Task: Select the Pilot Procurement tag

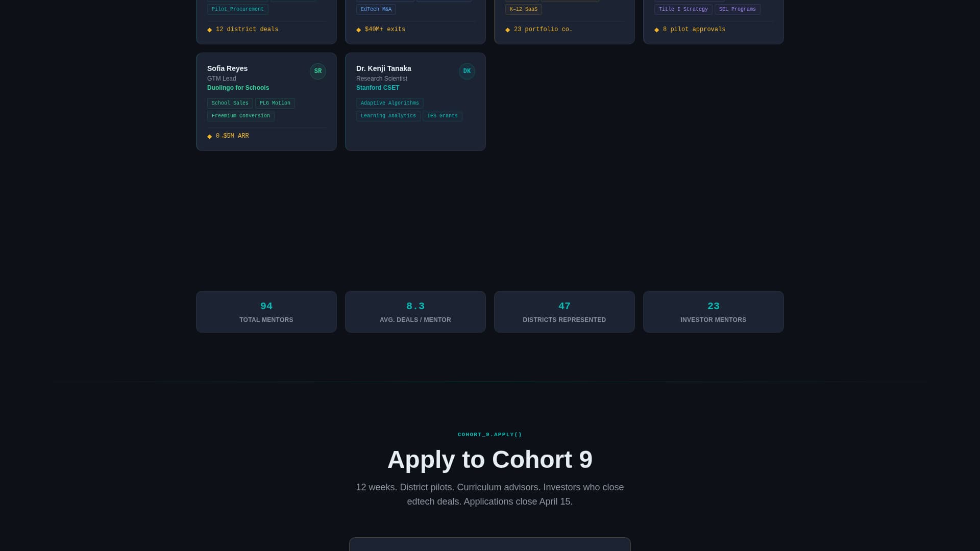Action: click(237, 9)
